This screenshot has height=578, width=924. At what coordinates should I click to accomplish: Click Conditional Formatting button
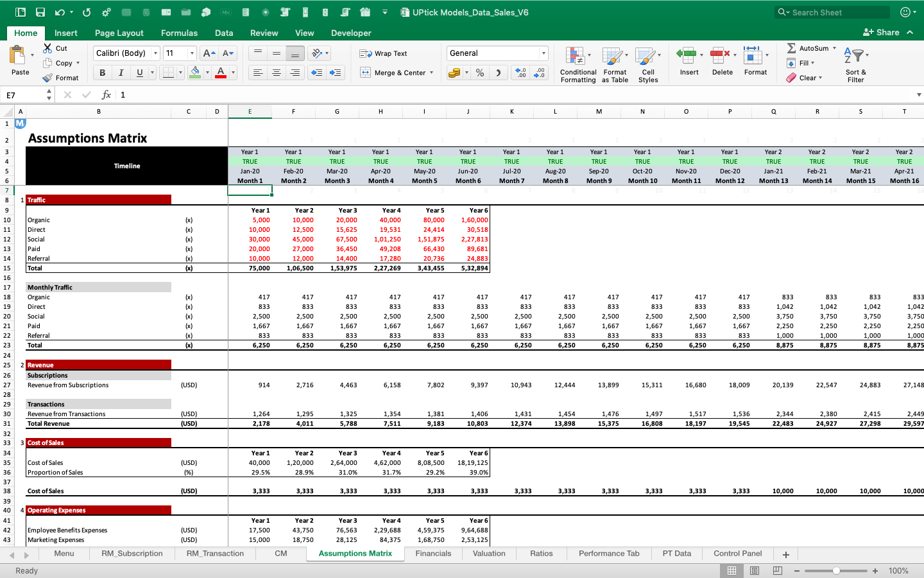click(x=578, y=64)
